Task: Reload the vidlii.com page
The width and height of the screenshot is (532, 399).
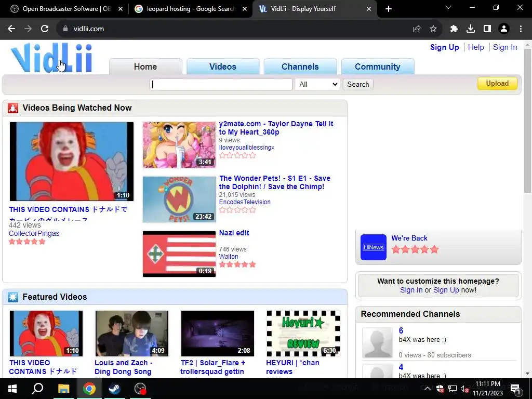Action: 45,29
